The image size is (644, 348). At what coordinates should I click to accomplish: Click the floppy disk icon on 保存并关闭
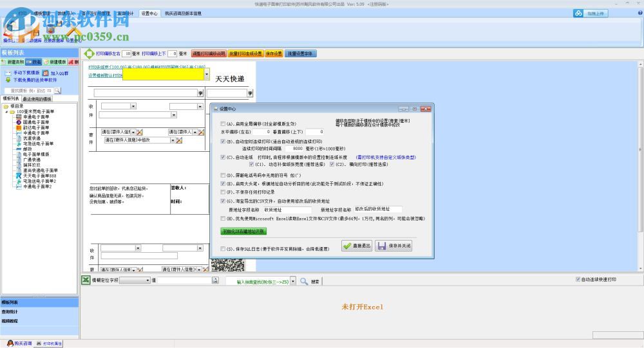coord(382,246)
